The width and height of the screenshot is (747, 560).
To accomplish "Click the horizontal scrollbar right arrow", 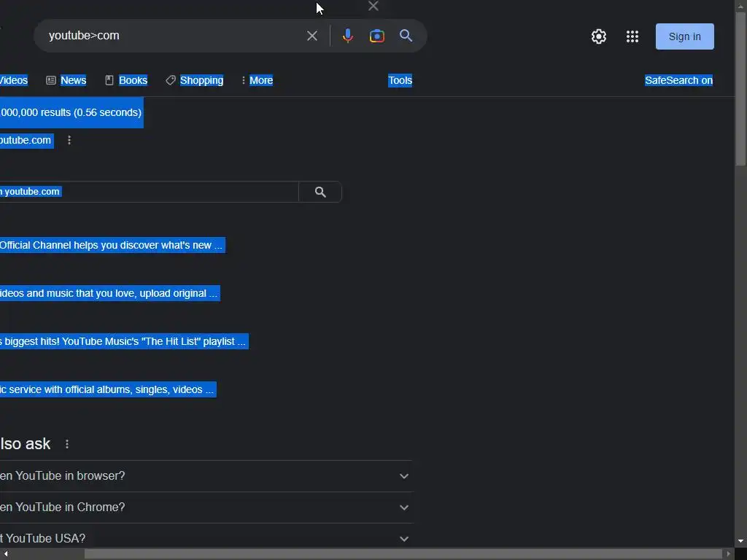I will pos(729,554).
